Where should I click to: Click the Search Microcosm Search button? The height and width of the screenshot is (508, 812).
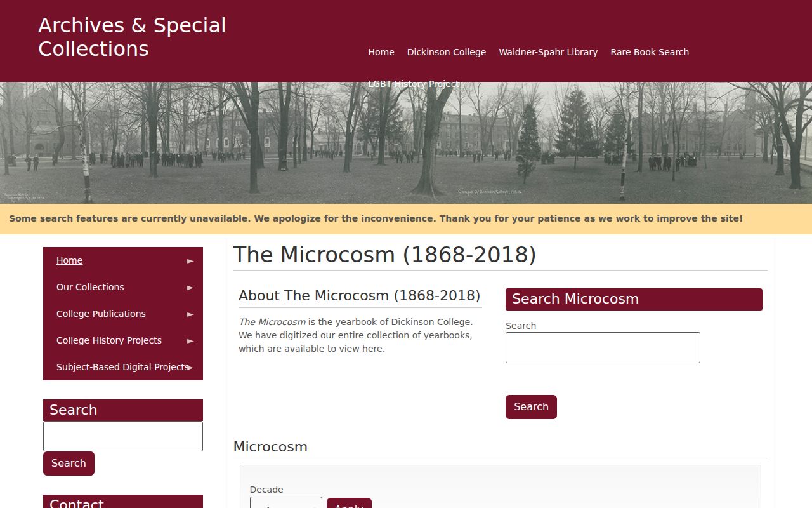[x=531, y=407]
